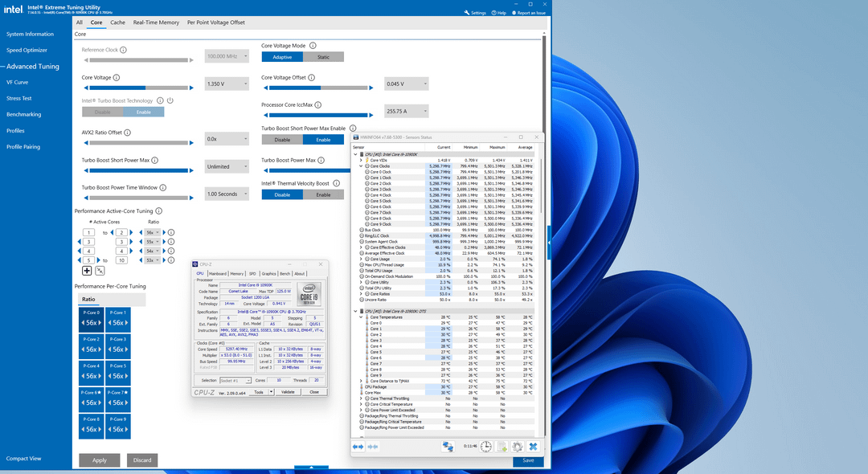
Task: Click Compact View link in sidebar
Action: [24, 459]
